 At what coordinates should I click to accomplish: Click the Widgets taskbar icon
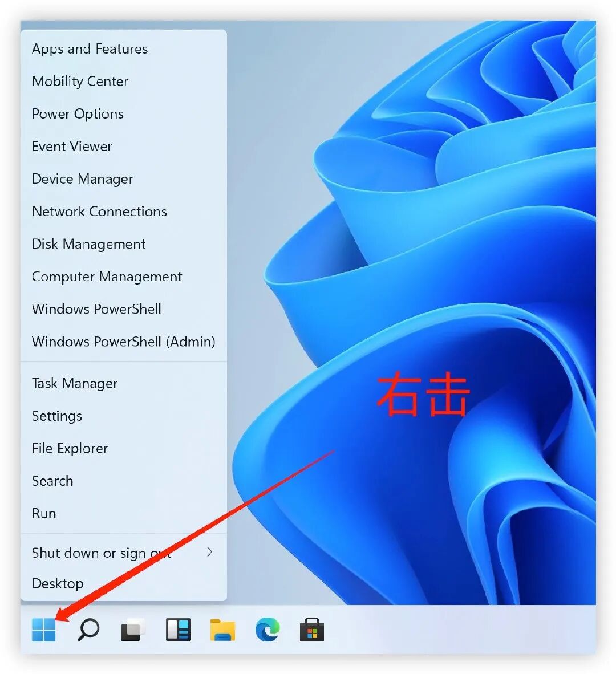coord(177,630)
